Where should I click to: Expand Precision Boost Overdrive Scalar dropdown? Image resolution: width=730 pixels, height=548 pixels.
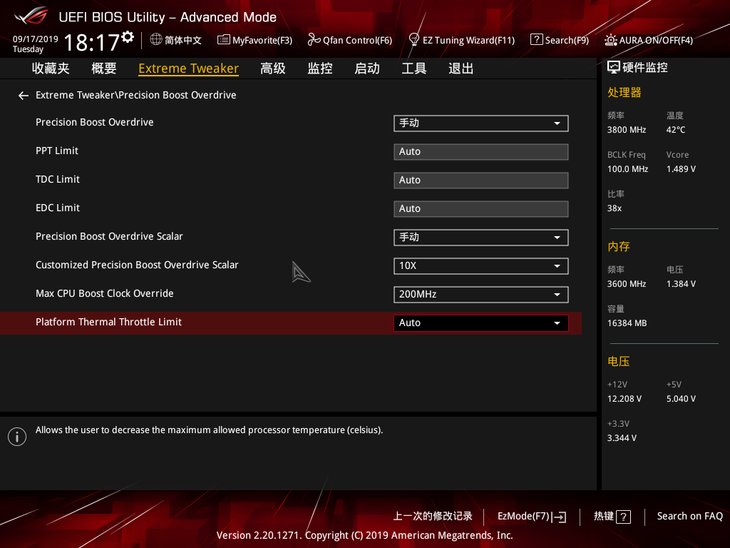click(481, 237)
